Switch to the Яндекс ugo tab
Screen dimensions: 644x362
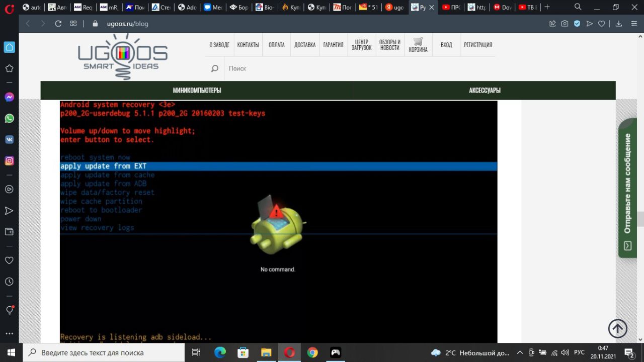pyautogui.click(x=394, y=7)
